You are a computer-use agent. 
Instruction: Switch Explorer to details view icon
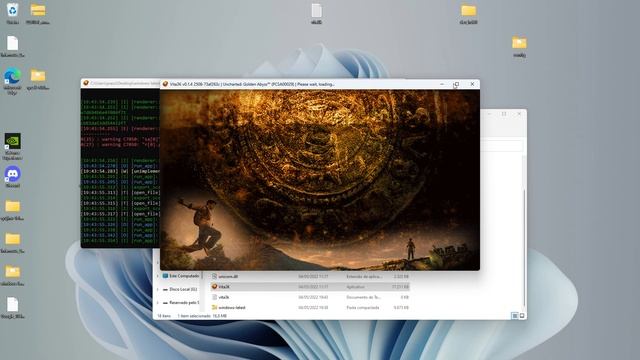515,316
